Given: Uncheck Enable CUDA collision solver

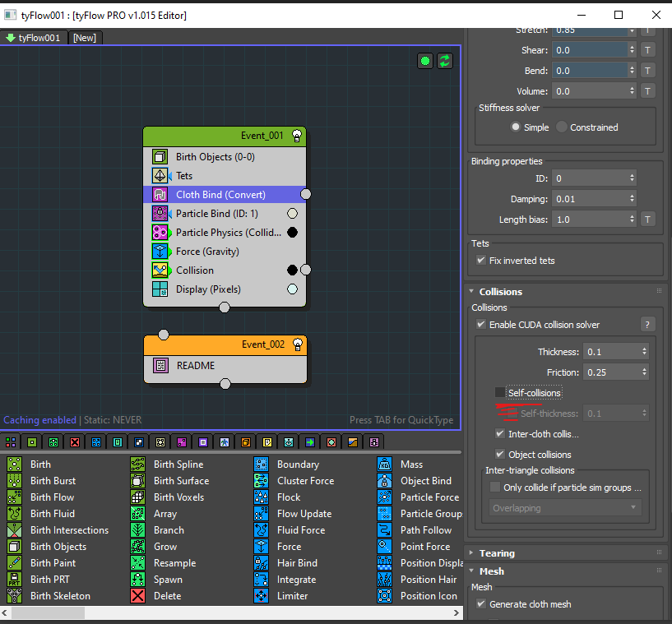Looking at the screenshot, I should click(x=481, y=325).
